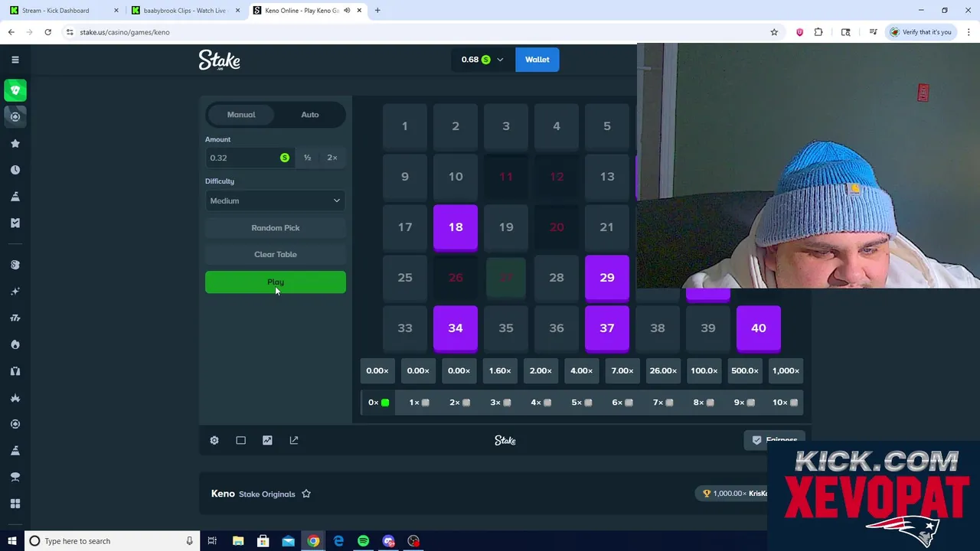
Task: Deselect Keno tile 37
Action: pyautogui.click(x=607, y=328)
